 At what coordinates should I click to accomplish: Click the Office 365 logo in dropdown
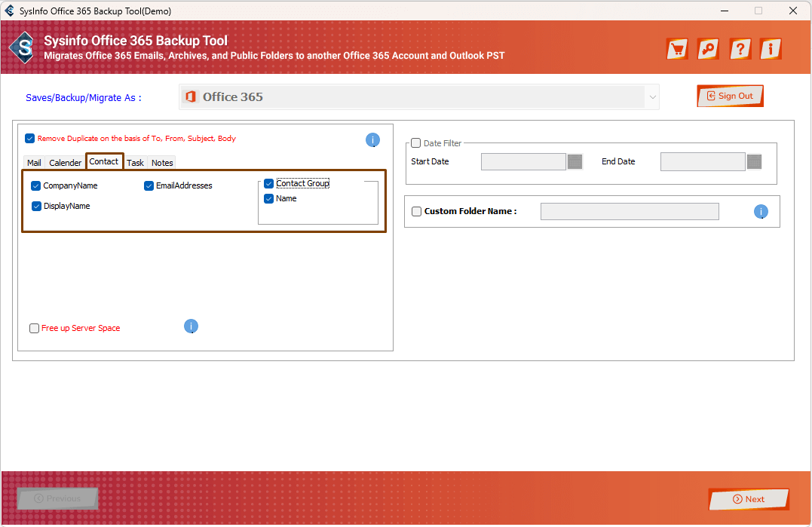(x=191, y=97)
